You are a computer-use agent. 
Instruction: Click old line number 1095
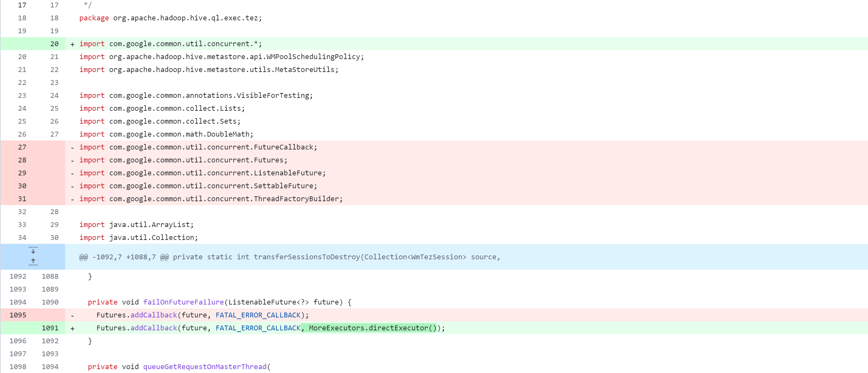click(x=17, y=315)
